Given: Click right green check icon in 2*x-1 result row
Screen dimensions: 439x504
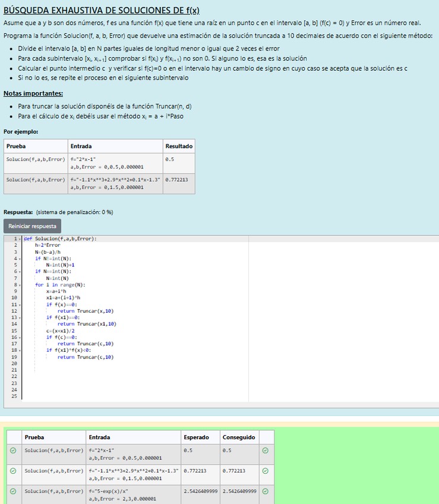Looking at the screenshot, I should pos(265,451).
